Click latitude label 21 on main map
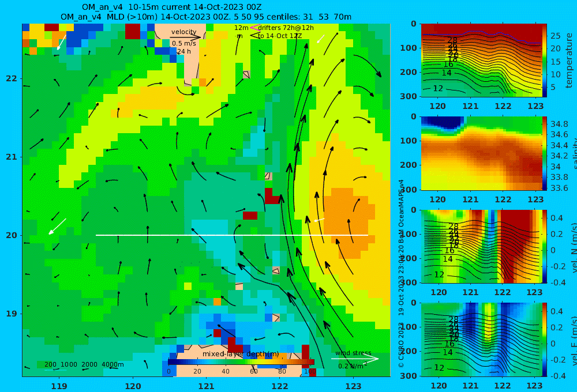 (12, 157)
